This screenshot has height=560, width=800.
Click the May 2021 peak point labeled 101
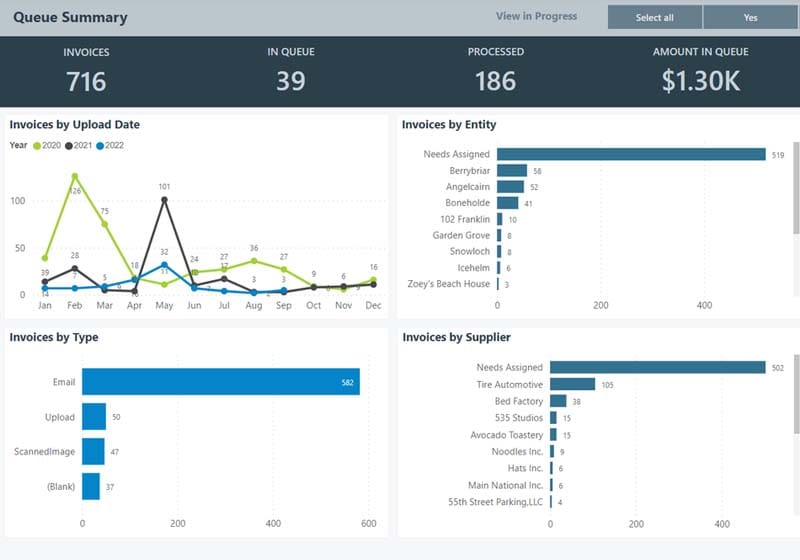[x=164, y=200]
